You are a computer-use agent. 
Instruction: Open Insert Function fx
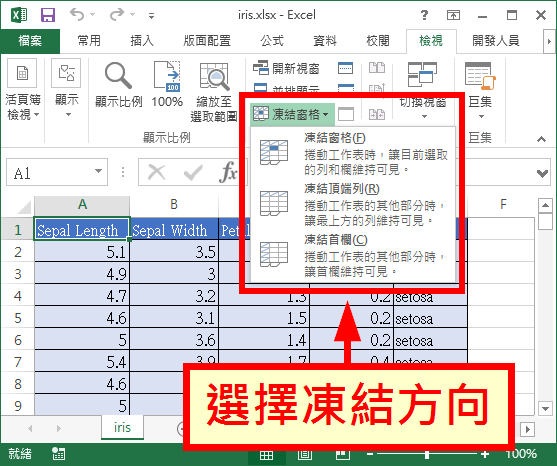[x=228, y=172]
